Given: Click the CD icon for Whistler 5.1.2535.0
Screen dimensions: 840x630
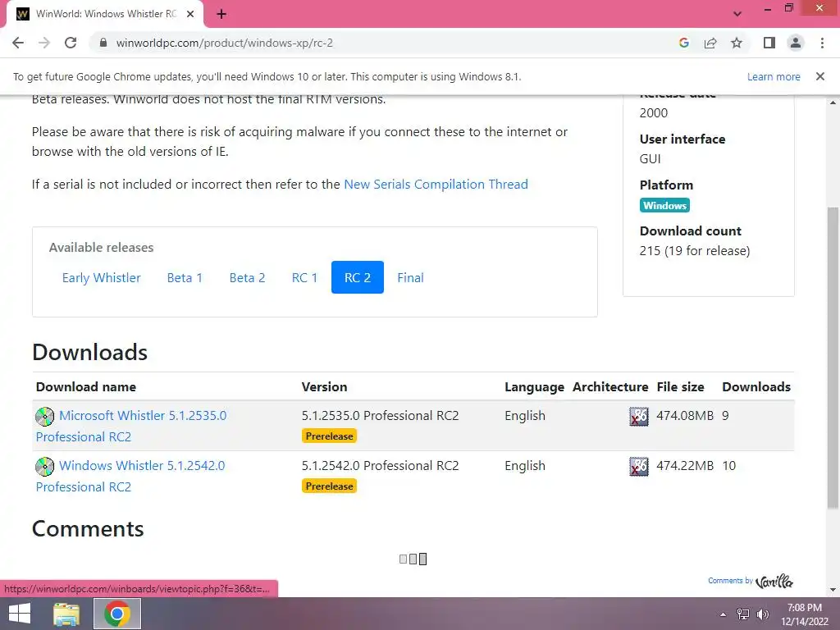Looking at the screenshot, I should pos(44,416).
